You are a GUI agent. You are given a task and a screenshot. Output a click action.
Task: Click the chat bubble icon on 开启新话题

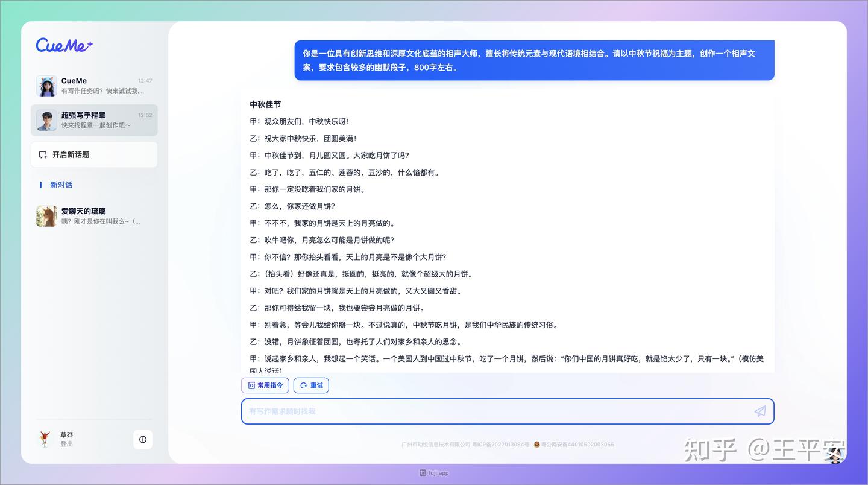(43, 154)
